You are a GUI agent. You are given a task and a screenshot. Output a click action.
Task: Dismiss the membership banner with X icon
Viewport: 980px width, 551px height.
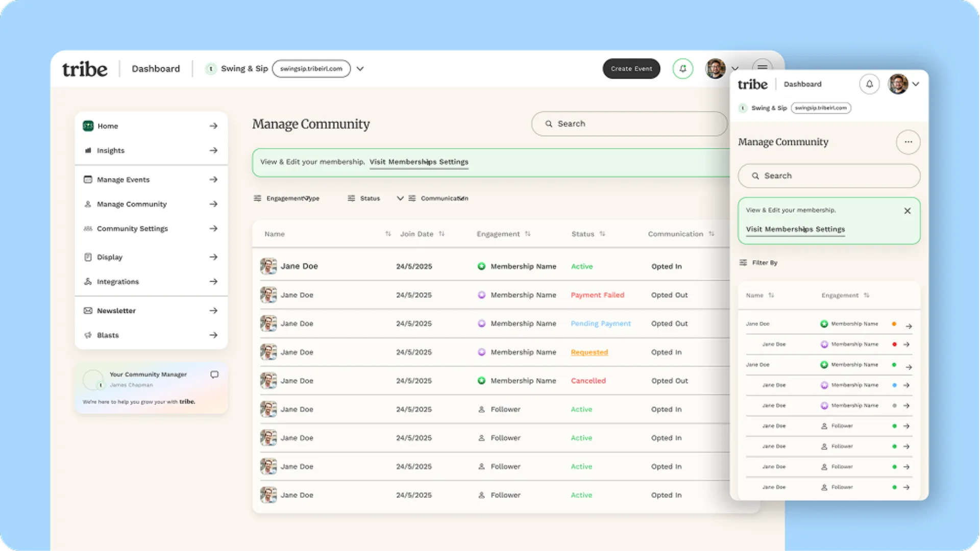click(907, 211)
